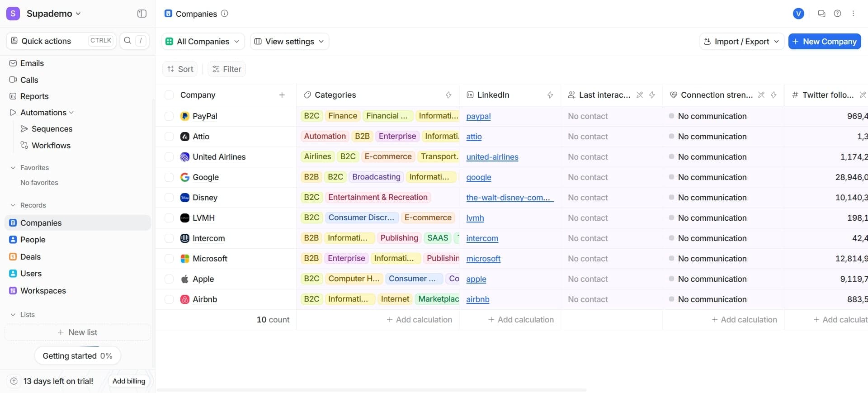Open the search magnifier icon
The width and height of the screenshot is (868, 393).
[127, 41]
